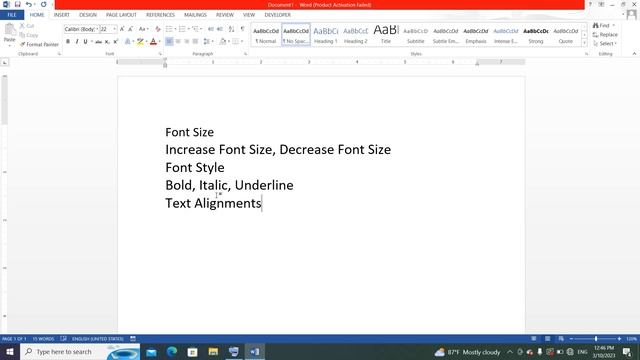
Task: Open Highlight Color dropdown arrow
Action: point(147,42)
